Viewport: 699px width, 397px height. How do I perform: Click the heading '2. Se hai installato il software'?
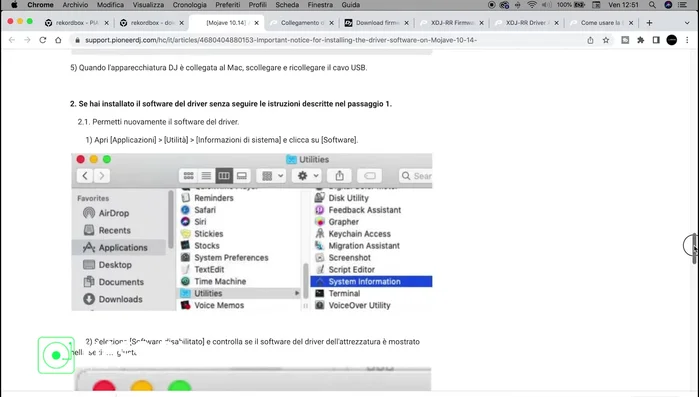coord(230,104)
